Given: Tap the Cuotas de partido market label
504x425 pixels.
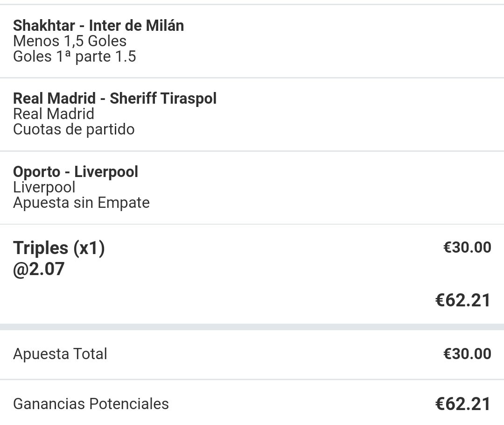Looking at the screenshot, I should tap(74, 129).
